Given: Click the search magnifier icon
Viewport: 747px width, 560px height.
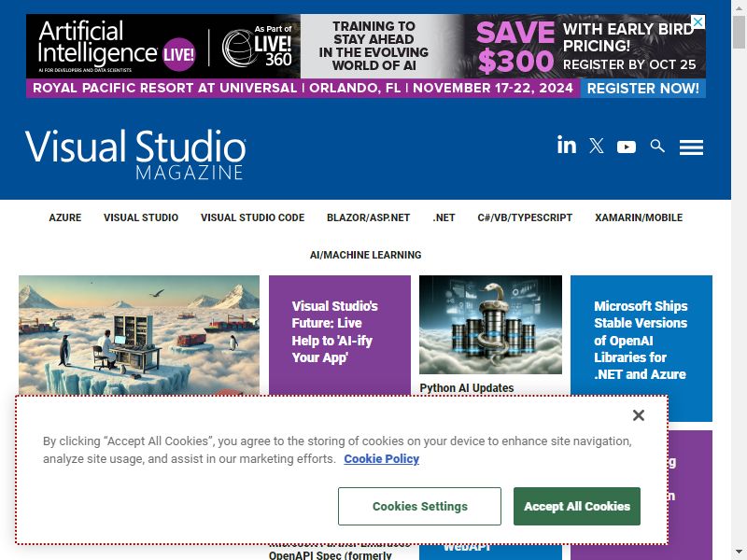Looking at the screenshot, I should [657, 146].
